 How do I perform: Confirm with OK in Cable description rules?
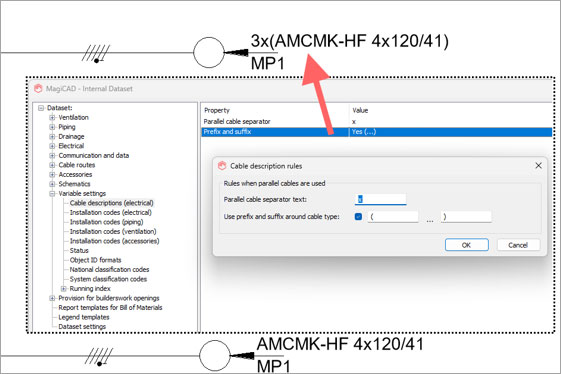[467, 245]
